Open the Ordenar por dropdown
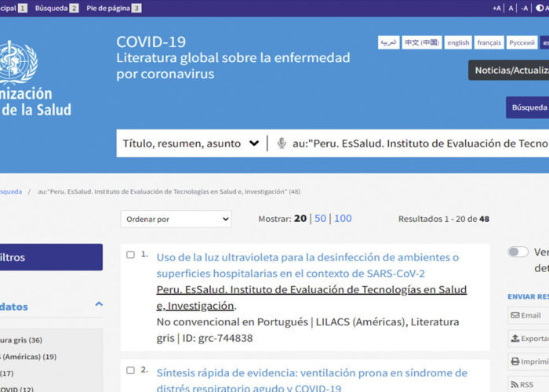 (176, 219)
